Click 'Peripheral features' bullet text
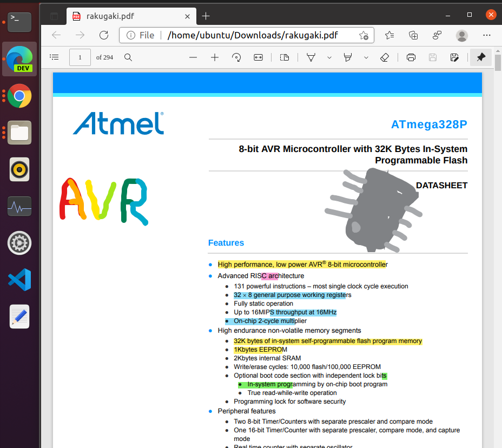502x448 pixels. click(x=247, y=411)
